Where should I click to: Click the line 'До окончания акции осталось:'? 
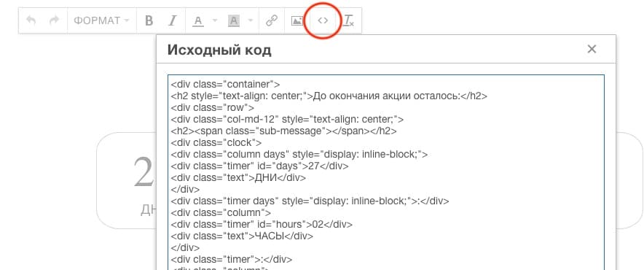(x=329, y=96)
